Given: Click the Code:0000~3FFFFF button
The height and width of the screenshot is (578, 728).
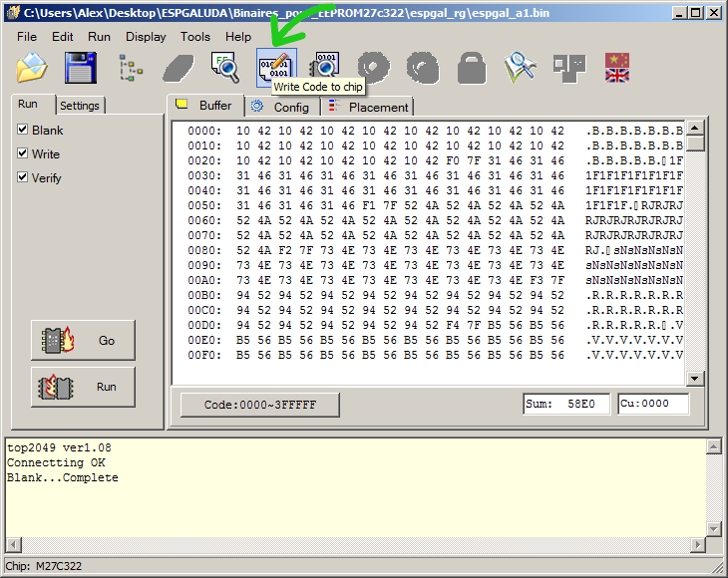Looking at the screenshot, I should (x=259, y=405).
